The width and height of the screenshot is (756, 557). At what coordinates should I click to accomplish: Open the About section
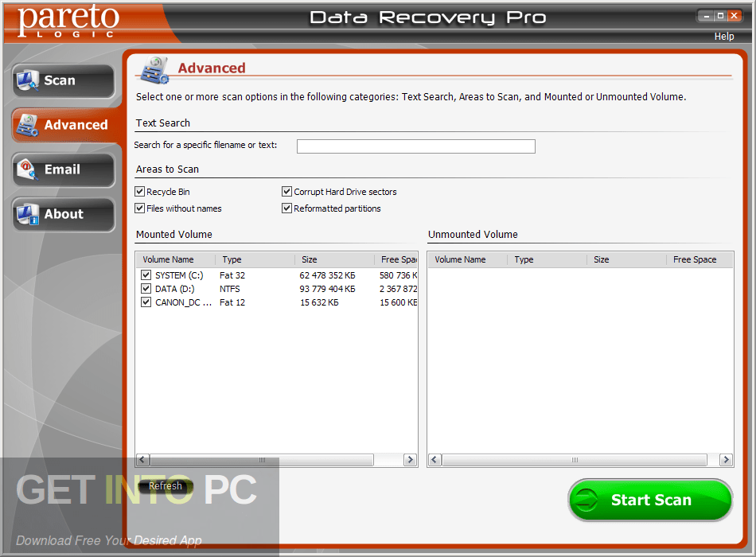coord(64,214)
